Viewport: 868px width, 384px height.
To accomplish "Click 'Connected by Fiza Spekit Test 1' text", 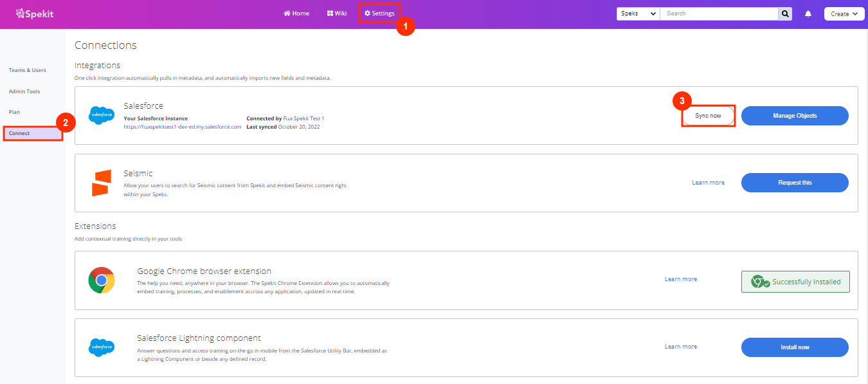I will [285, 119].
